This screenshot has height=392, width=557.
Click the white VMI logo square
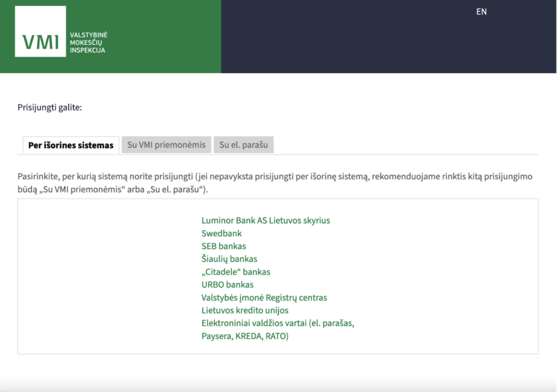pos(40,32)
